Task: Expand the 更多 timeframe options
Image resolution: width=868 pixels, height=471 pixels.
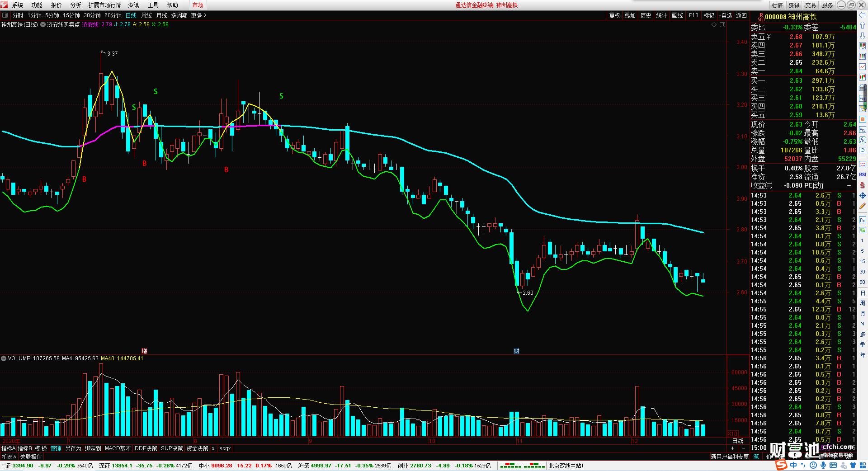Action: pos(198,15)
